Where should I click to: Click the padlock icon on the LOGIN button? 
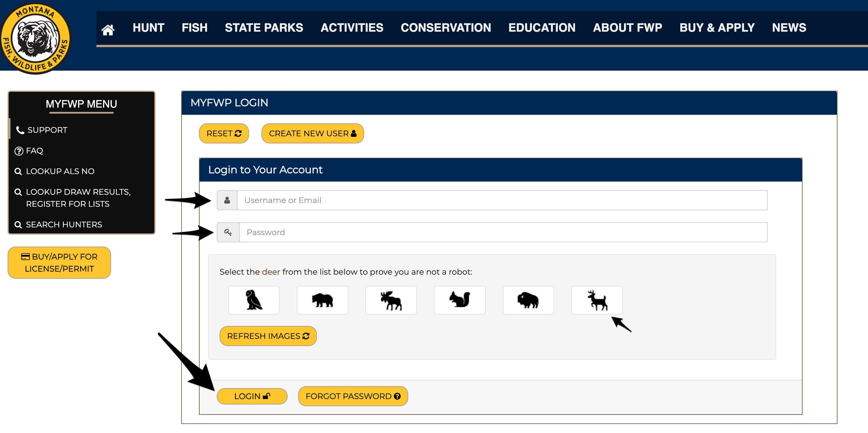coord(266,395)
